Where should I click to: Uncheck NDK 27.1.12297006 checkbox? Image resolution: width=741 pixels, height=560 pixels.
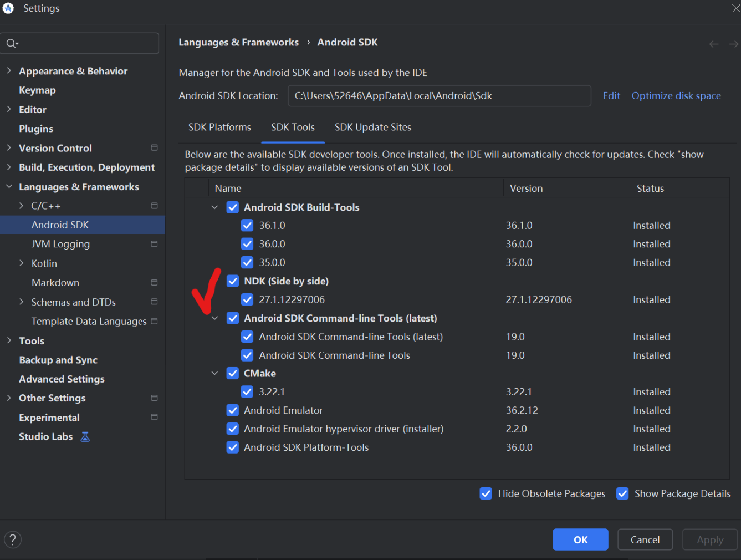247,300
